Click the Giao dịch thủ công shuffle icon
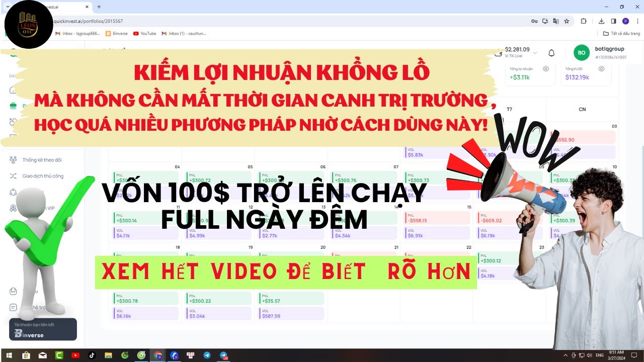 tap(13, 176)
